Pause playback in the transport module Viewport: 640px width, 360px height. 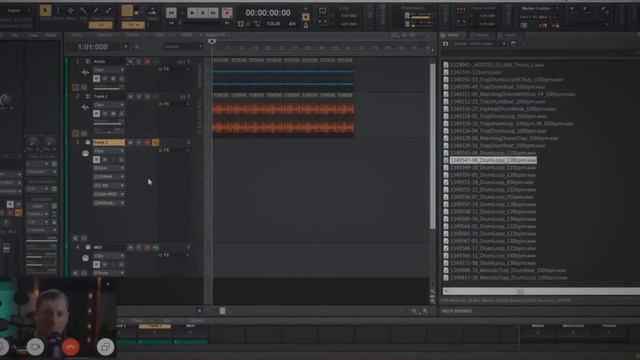[x=202, y=13]
